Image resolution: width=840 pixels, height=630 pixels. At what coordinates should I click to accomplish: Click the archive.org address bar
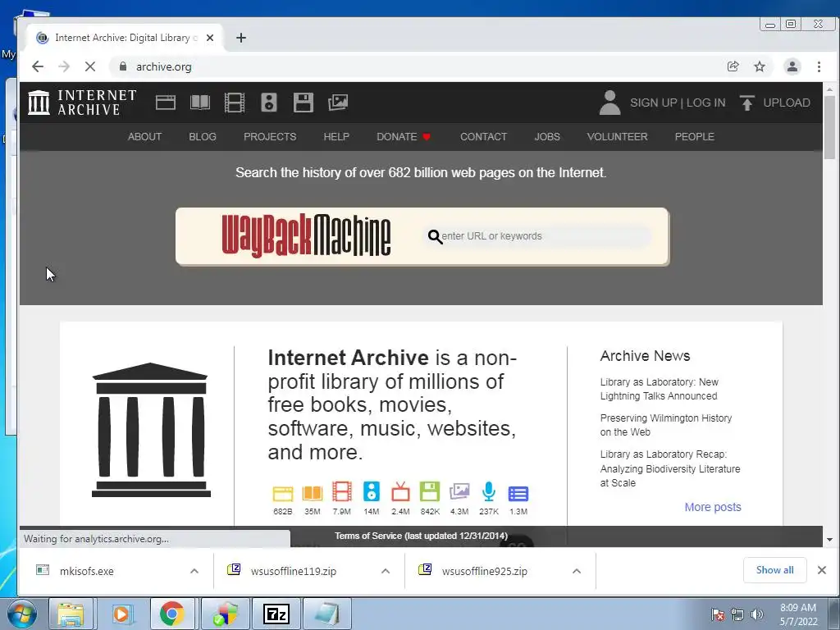418,66
